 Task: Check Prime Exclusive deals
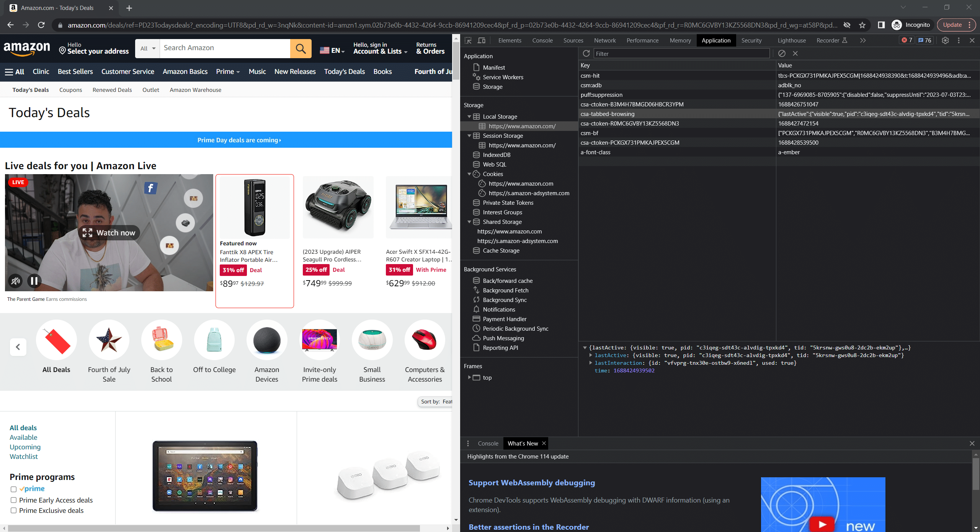pos(13,510)
